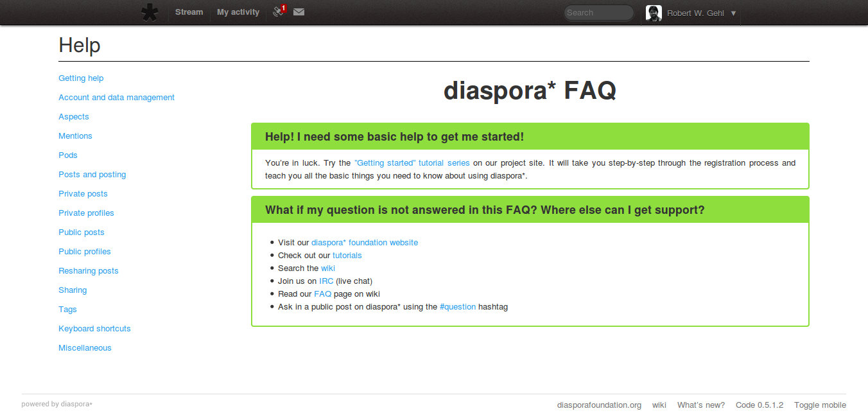Image resolution: width=868 pixels, height=420 pixels.
Task: Click What's new? in the footer
Action: click(x=701, y=405)
